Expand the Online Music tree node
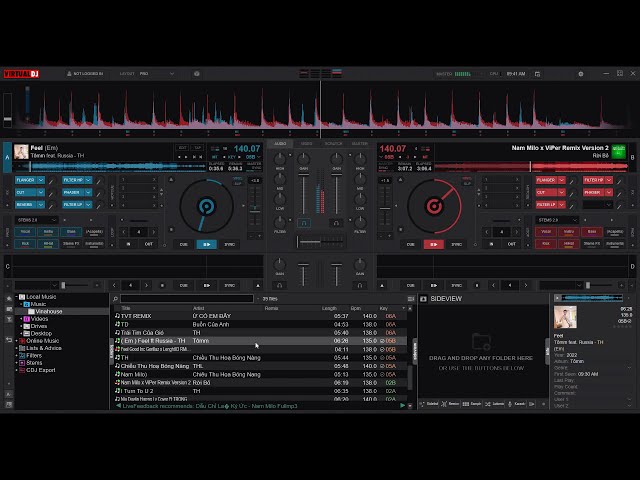640x480 pixels. coord(17,341)
